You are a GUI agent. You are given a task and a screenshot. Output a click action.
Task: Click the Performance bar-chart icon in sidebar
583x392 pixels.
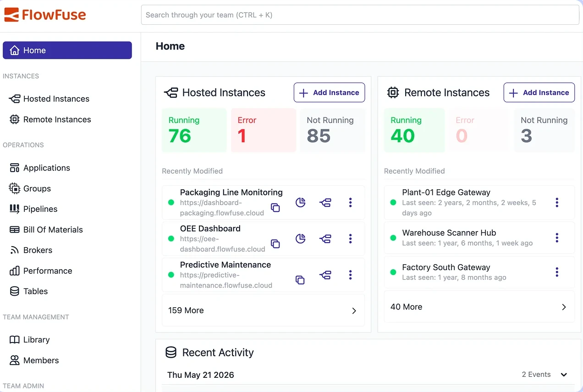coord(15,271)
